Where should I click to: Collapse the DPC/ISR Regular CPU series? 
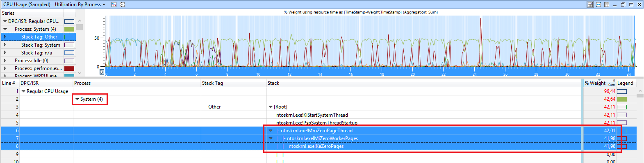pyautogui.click(x=5, y=21)
